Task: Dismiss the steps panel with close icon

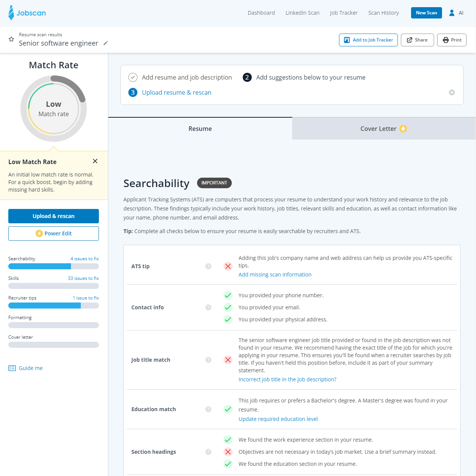Action: click(x=451, y=92)
